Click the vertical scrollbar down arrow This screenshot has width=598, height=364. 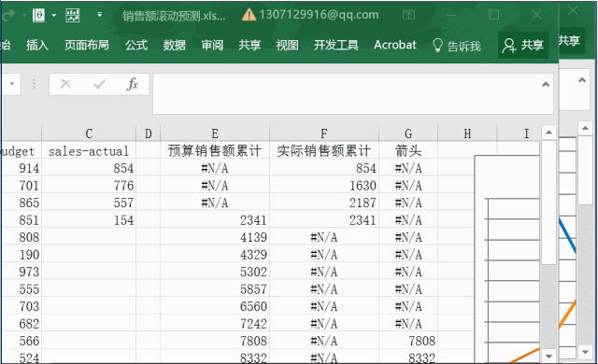pos(548,356)
